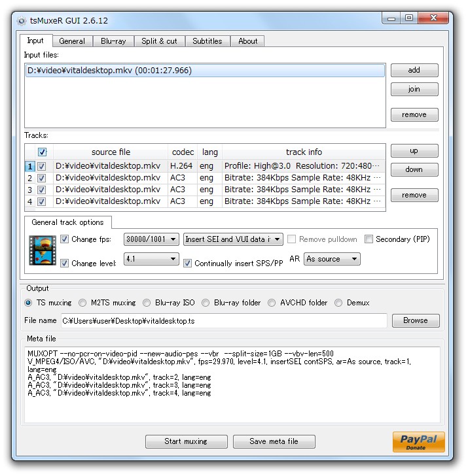The image size is (468, 476).
Task: Toggle the Change fps checkbox
Action: 65,239
